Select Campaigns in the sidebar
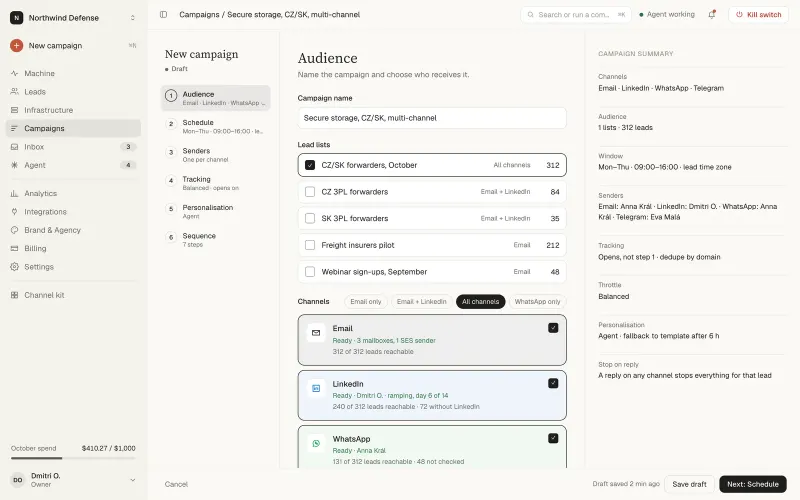The image size is (800, 500). (73, 129)
